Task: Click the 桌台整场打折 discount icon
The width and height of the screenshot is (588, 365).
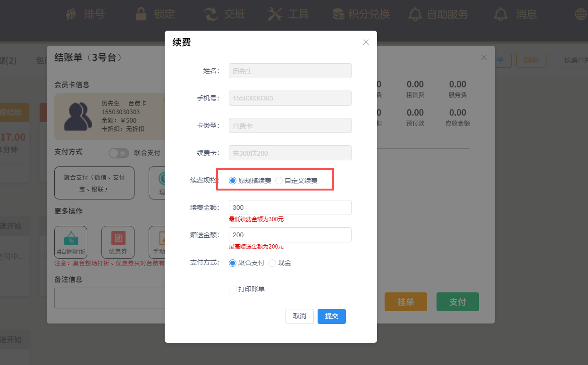Action: point(71,238)
